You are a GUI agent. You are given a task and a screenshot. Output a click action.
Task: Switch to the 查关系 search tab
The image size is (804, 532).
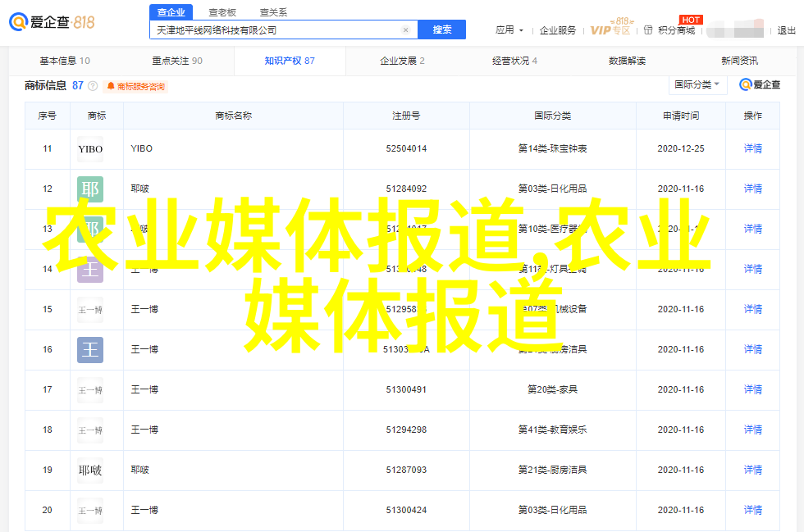click(x=273, y=12)
